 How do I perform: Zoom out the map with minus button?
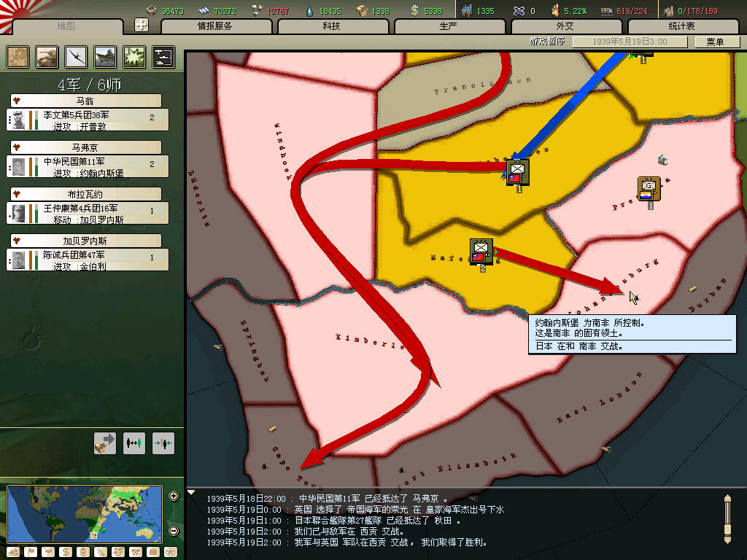click(x=174, y=531)
